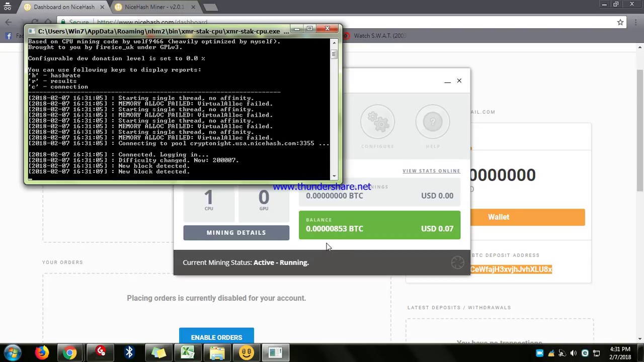Click the console scrollbar up arrow
Viewport: 644px width, 362px height.
click(x=334, y=42)
